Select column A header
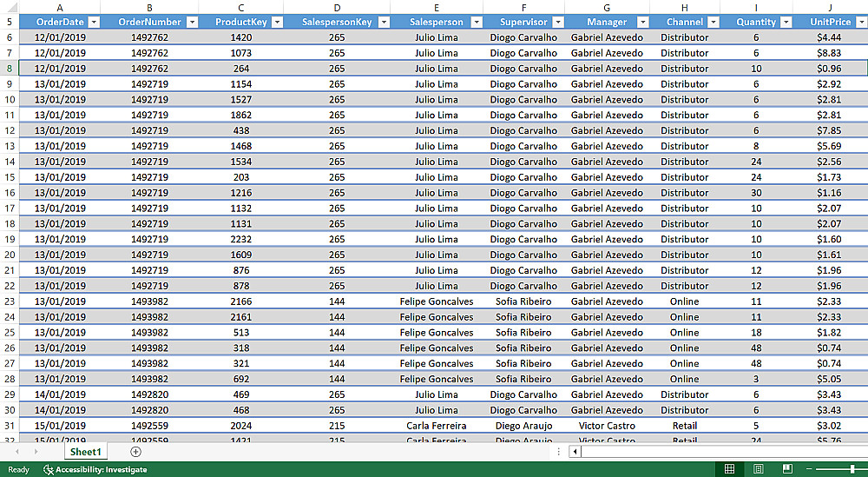Screen dimensions: 868x477 coord(60,8)
